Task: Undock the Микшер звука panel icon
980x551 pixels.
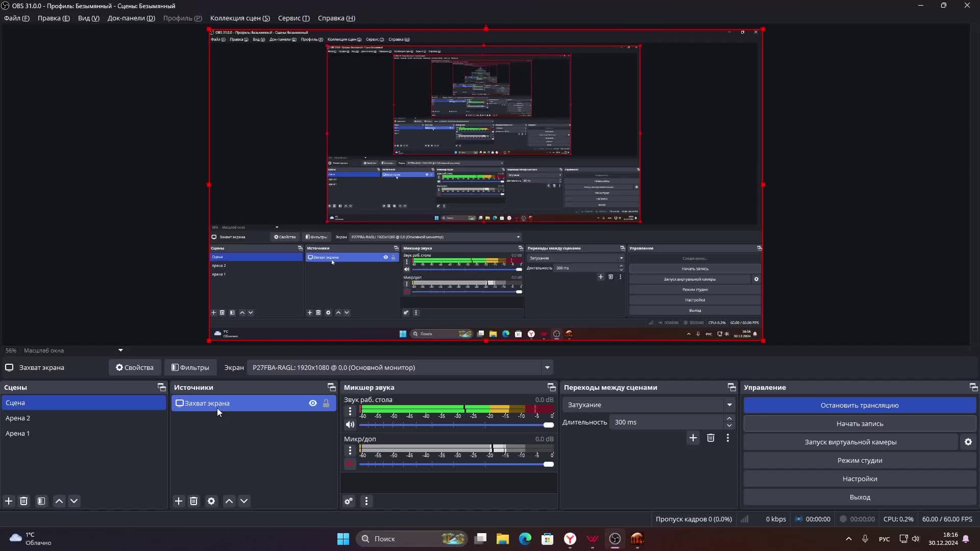Action: (551, 387)
